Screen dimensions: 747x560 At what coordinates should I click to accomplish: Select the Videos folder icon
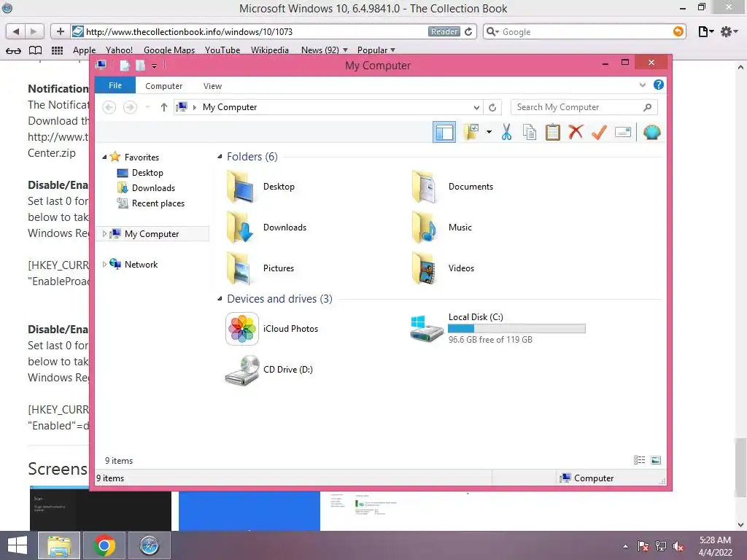[x=425, y=268]
